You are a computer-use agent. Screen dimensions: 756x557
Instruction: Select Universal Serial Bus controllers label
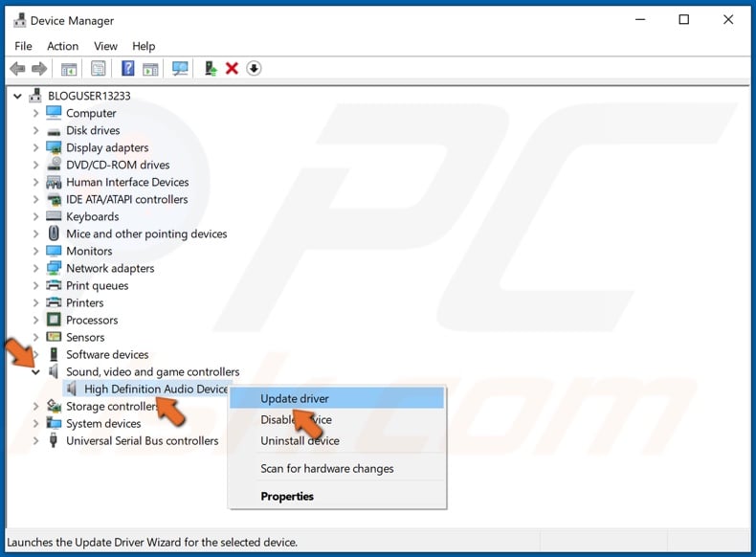point(143,441)
